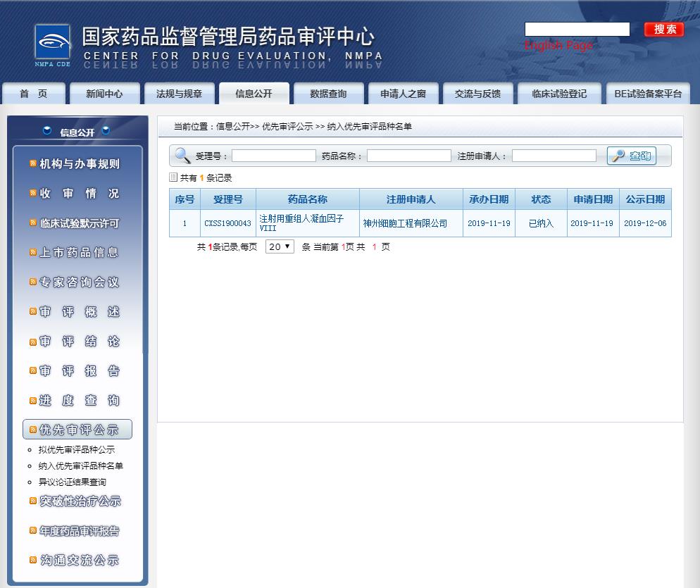Click the 注册申请人 column header
The height and width of the screenshot is (588, 700).
(x=411, y=199)
